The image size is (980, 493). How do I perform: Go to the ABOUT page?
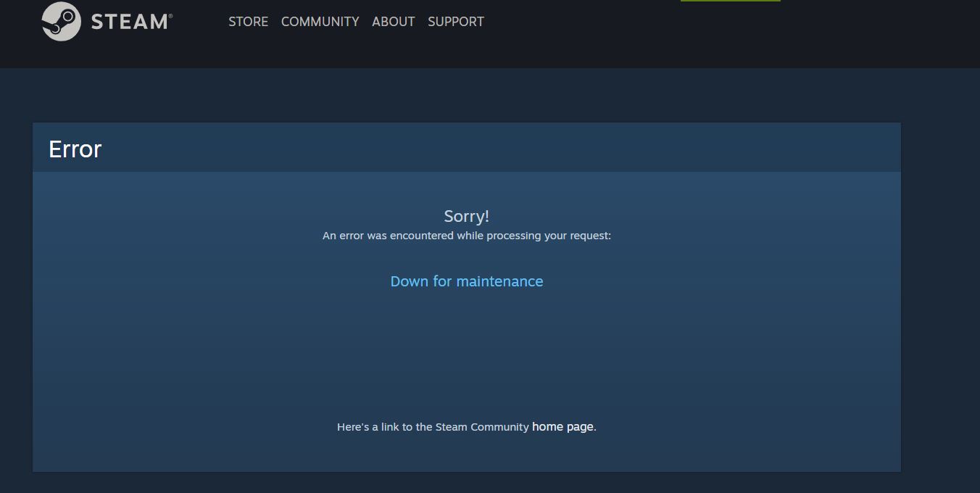point(393,22)
